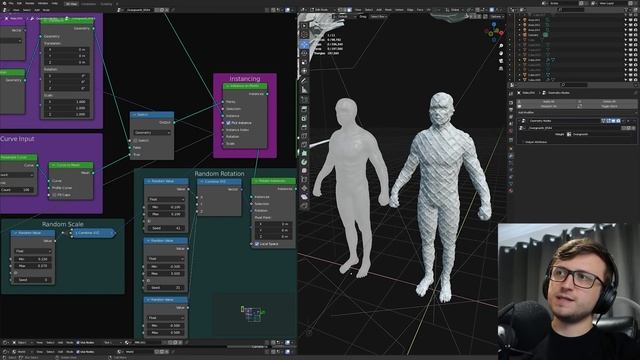This screenshot has width=640, height=360.
Task: Select the Bevel tool
Action: pos(304,127)
